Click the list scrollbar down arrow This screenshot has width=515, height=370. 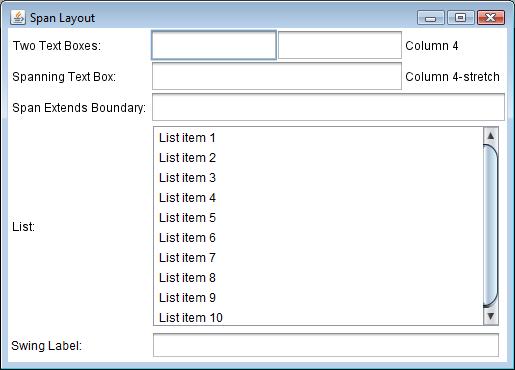490,316
